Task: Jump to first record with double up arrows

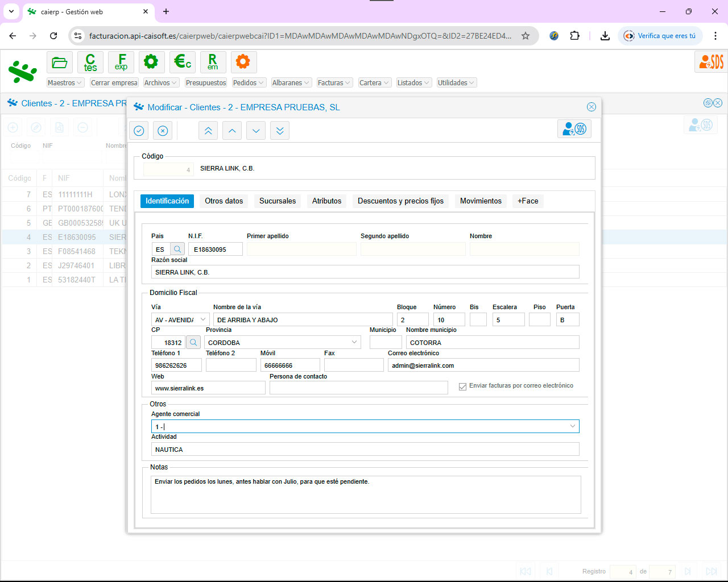Action: tap(208, 131)
